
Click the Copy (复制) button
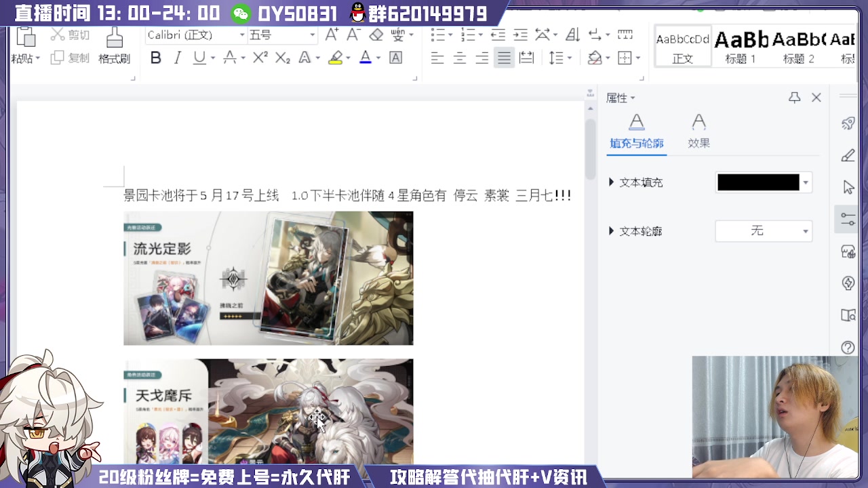[x=70, y=58]
